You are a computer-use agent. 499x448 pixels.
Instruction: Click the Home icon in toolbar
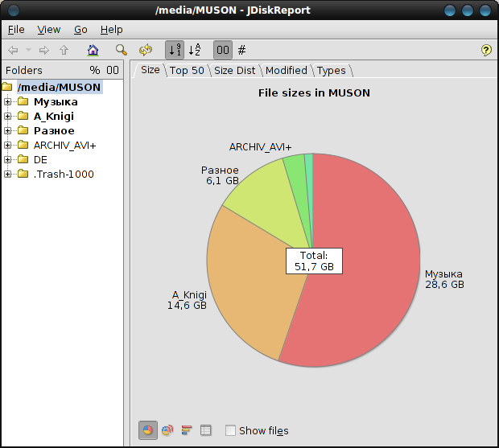pyautogui.click(x=93, y=50)
